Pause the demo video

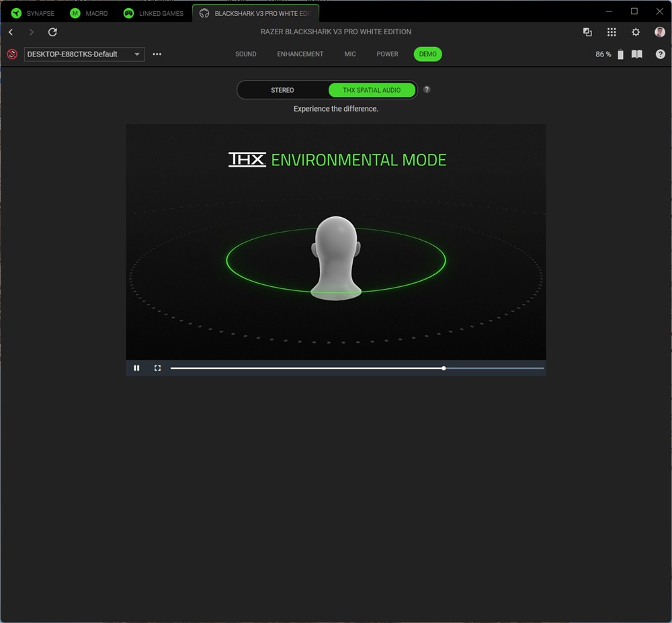tap(136, 368)
